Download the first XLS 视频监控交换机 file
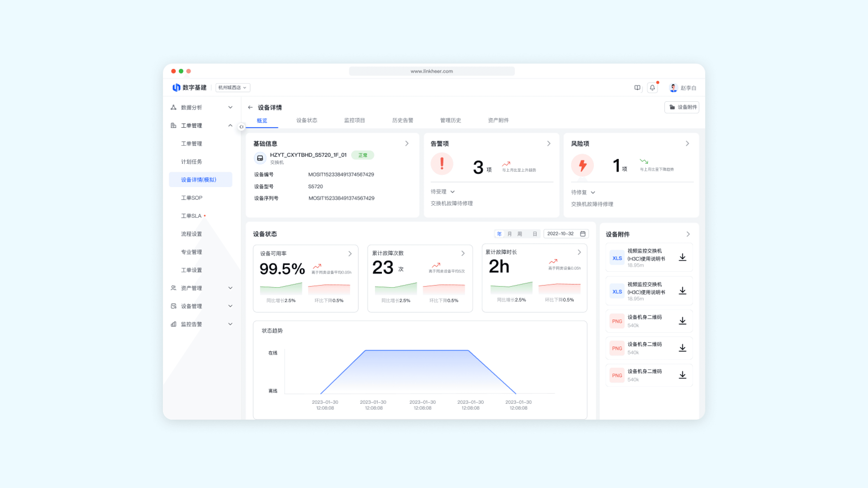The image size is (868, 488). click(682, 257)
